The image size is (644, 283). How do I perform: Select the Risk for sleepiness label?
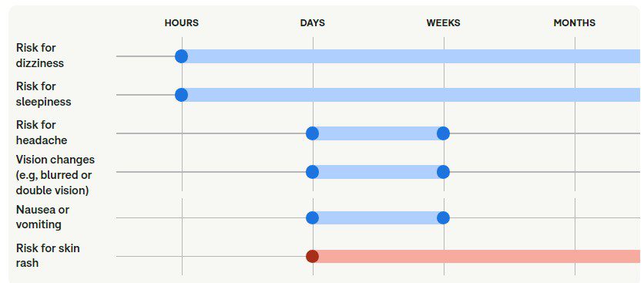tap(44, 94)
